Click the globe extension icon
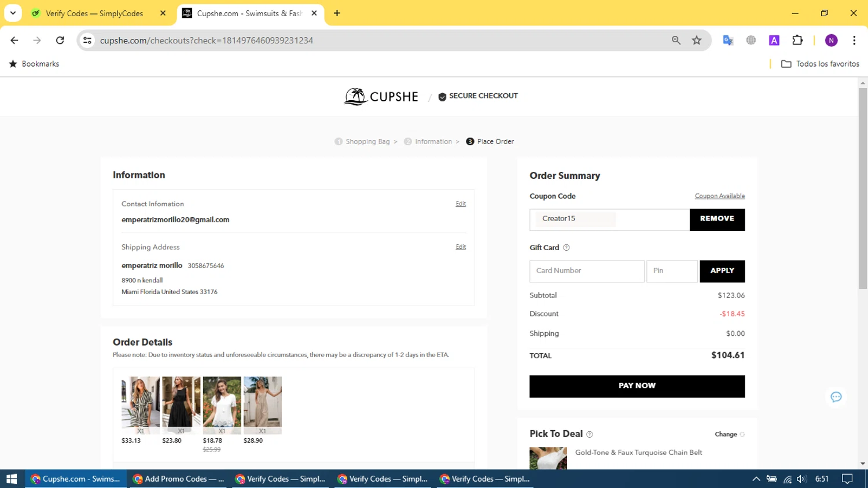Image resolution: width=868 pixels, height=488 pixels. 751,41
